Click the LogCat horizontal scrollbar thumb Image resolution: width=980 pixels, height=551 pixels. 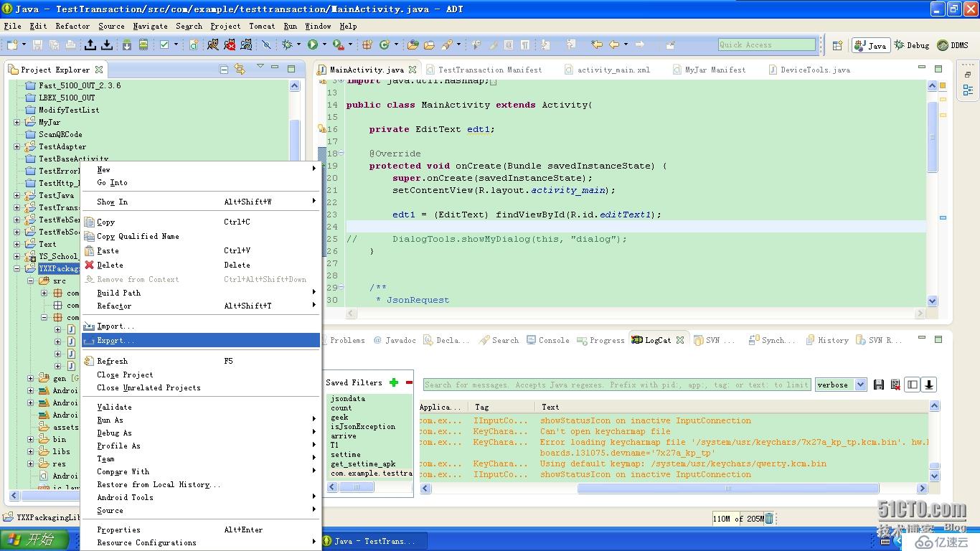[727, 488]
